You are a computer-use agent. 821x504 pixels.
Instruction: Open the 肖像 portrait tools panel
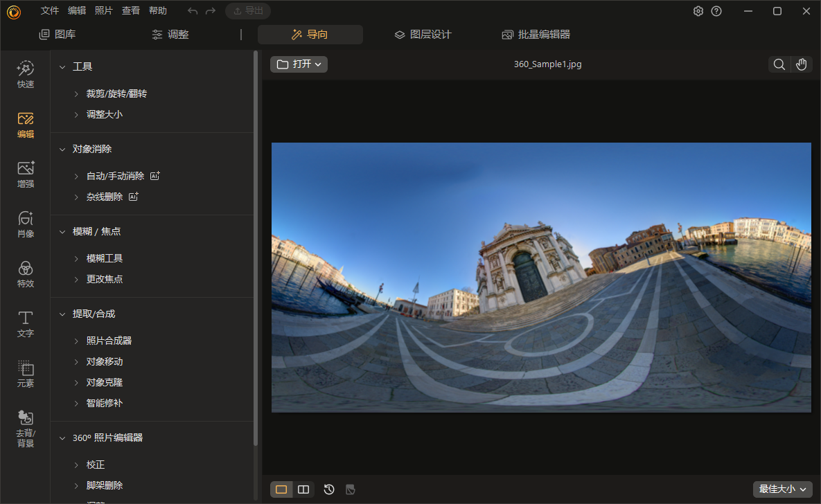(25, 224)
